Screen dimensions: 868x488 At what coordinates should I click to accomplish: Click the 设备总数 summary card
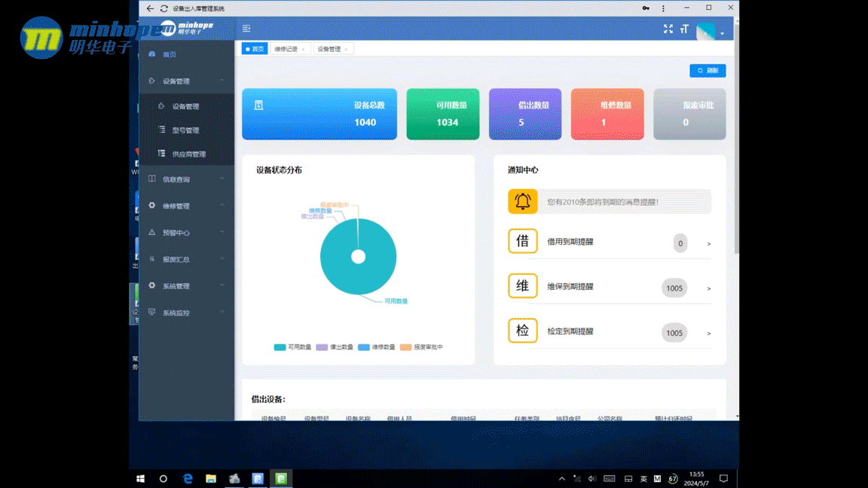click(x=319, y=114)
